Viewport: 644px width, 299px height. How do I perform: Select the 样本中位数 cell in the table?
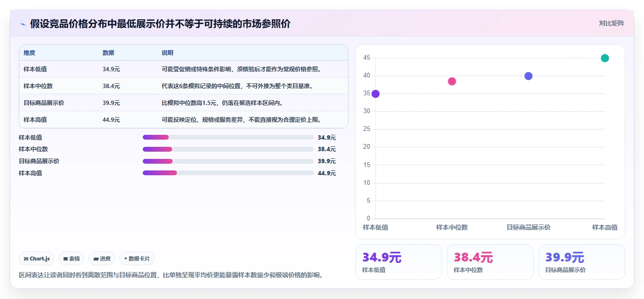(38, 86)
